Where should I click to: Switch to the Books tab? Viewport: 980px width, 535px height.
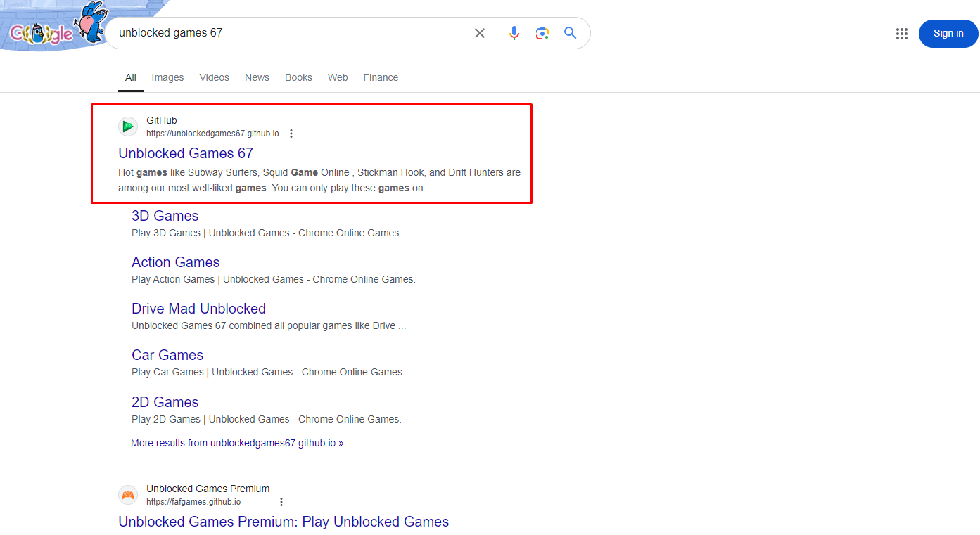pyautogui.click(x=298, y=77)
